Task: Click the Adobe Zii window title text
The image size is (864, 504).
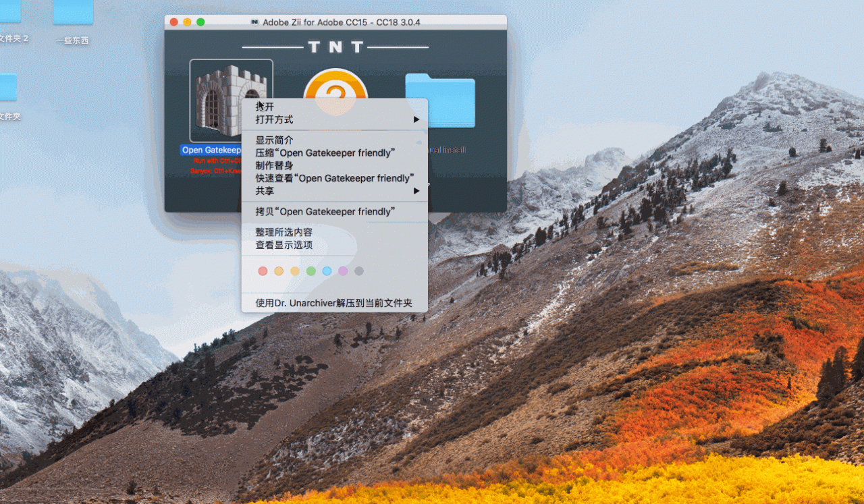Action: coord(341,22)
